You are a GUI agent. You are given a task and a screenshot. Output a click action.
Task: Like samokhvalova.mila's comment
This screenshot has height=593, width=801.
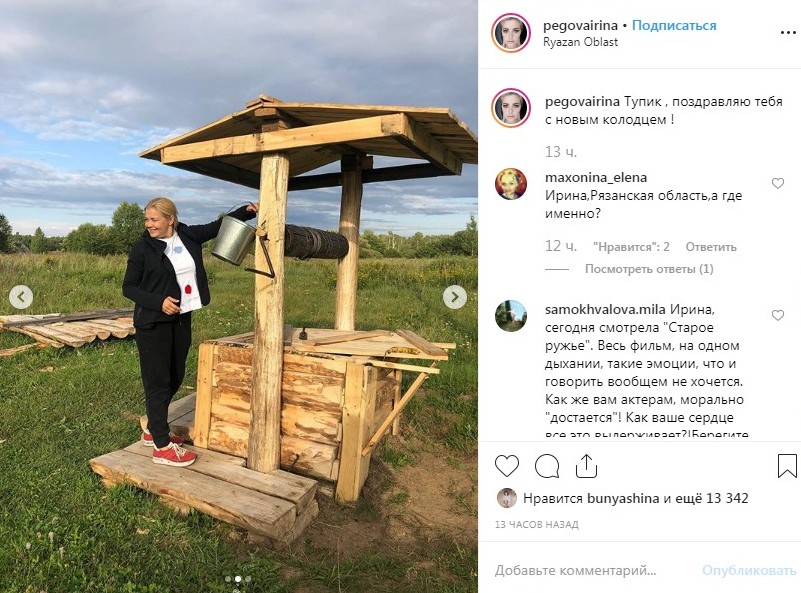pyautogui.click(x=778, y=315)
